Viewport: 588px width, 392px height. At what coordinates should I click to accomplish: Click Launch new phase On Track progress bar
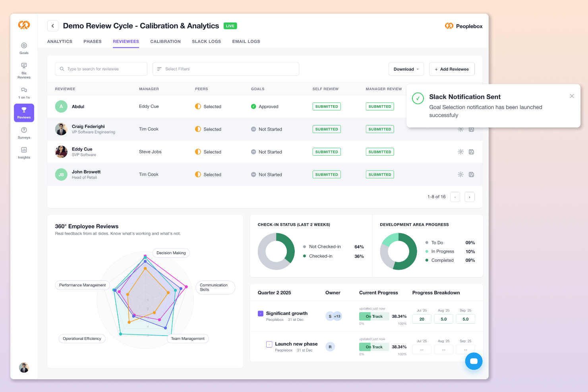(374, 347)
